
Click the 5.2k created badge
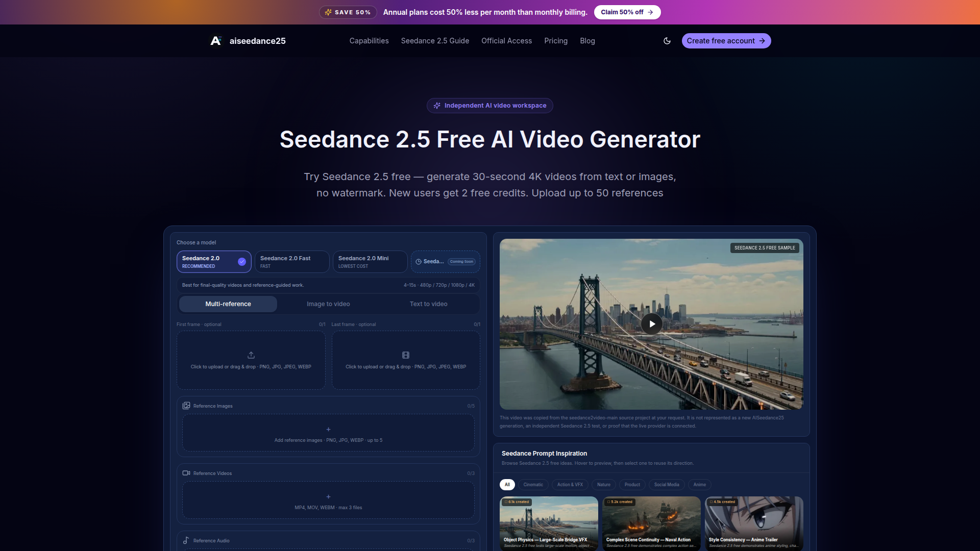tap(620, 502)
